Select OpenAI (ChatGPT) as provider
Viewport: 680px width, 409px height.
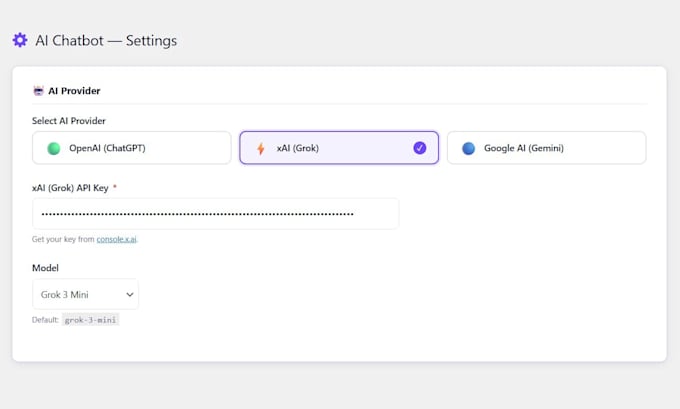click(x=132, y=148)
